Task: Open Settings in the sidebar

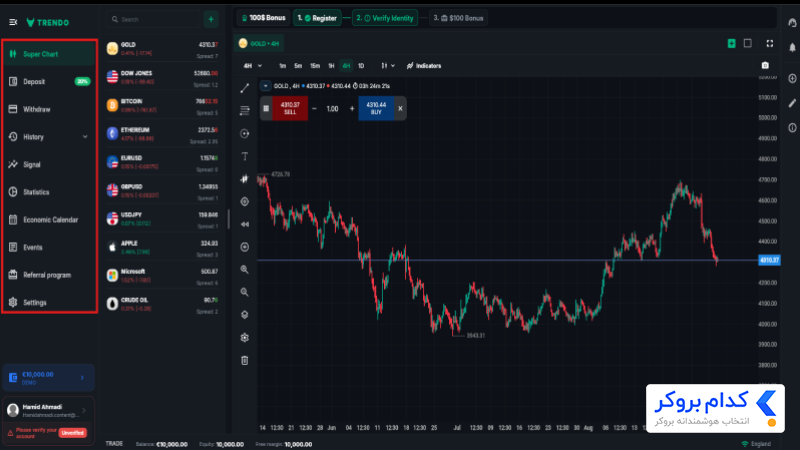Action: pos(49,303)
